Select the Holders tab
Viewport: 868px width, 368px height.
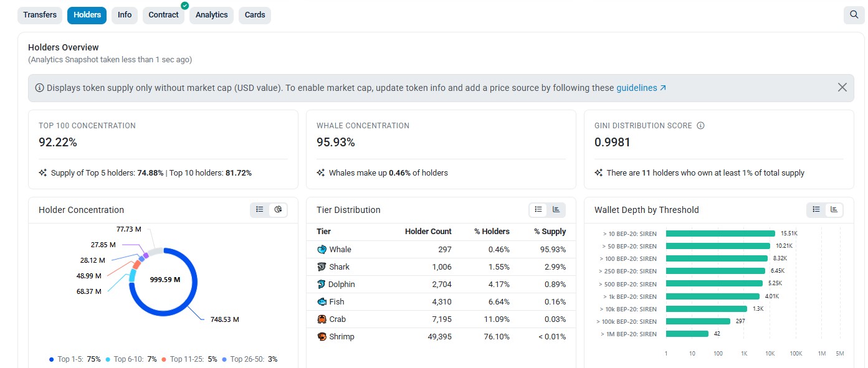(87, 15)
